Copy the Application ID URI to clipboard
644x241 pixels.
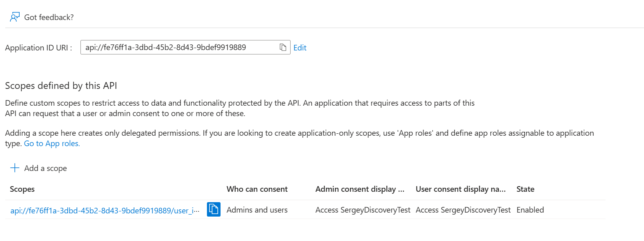click(x=283, y=47)
